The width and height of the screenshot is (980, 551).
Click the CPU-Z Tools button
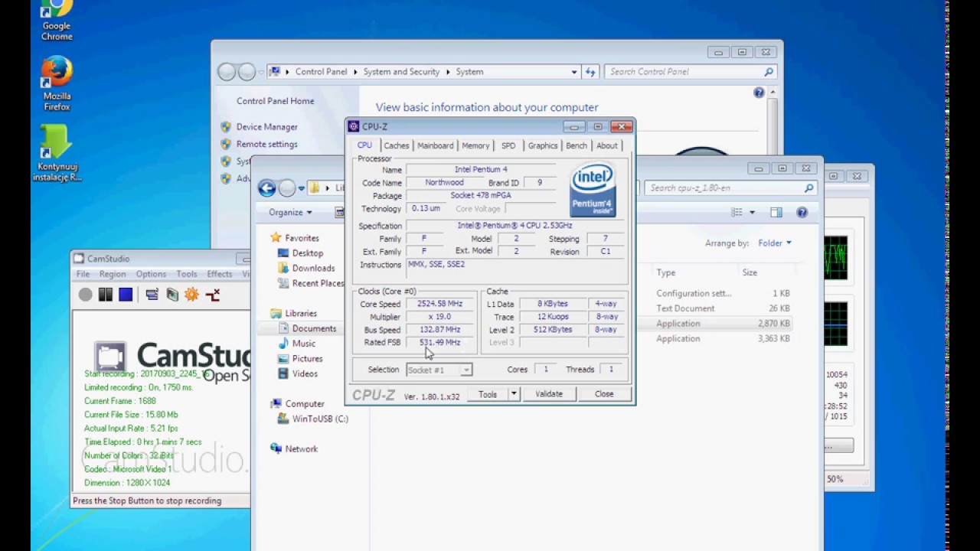[488, 394]
